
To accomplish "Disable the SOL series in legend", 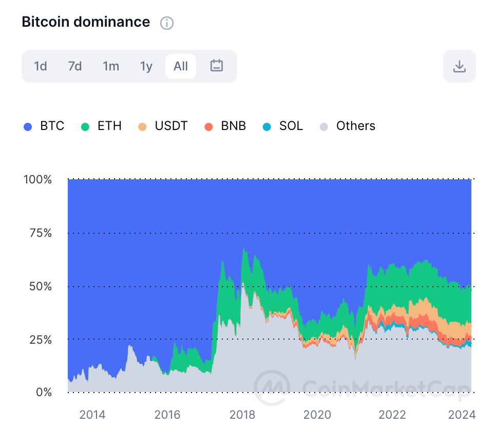I will 291,126.
